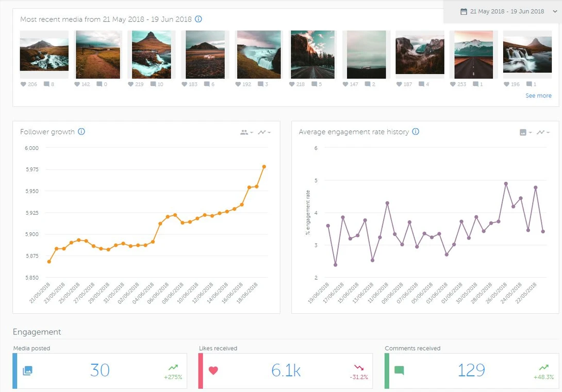Open media thumbnail with 187 likes
The width and height of the screenshot is (562, 392).
click(420, 55)
